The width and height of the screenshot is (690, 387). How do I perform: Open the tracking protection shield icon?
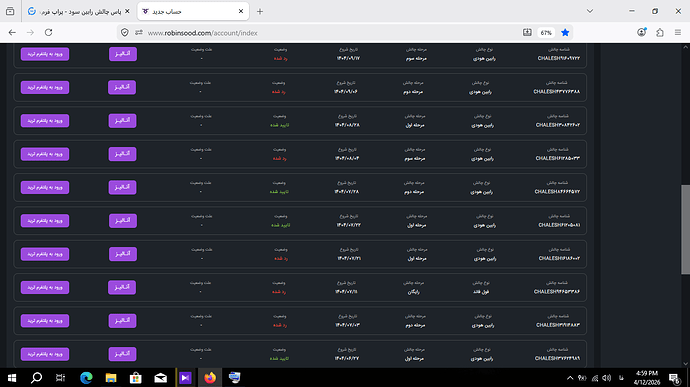tap(125, 33)
